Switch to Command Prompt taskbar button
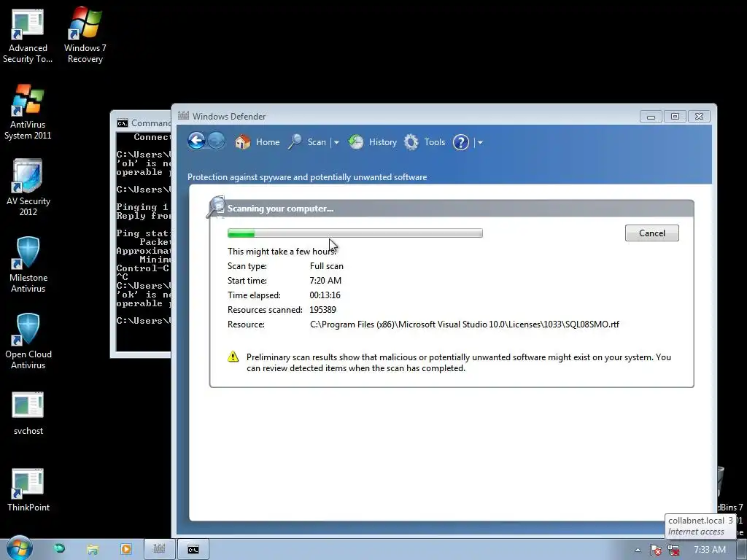The image size is (747, 560). click(193, 549)
